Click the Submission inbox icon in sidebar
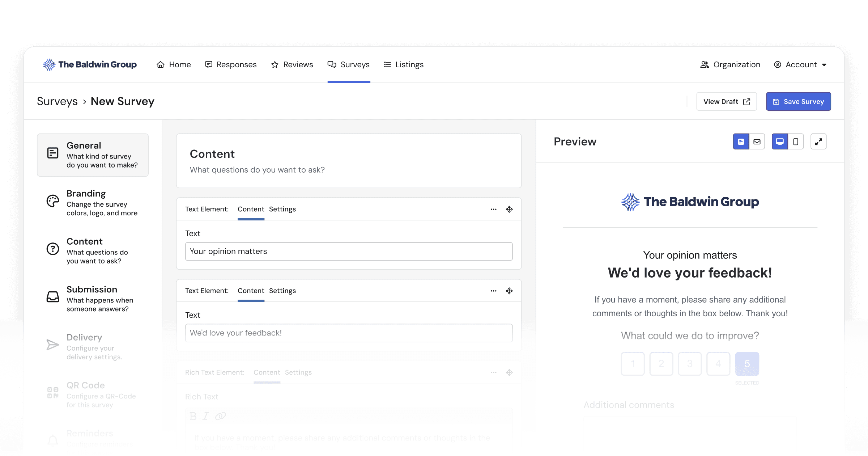 [x=53, y=297]
